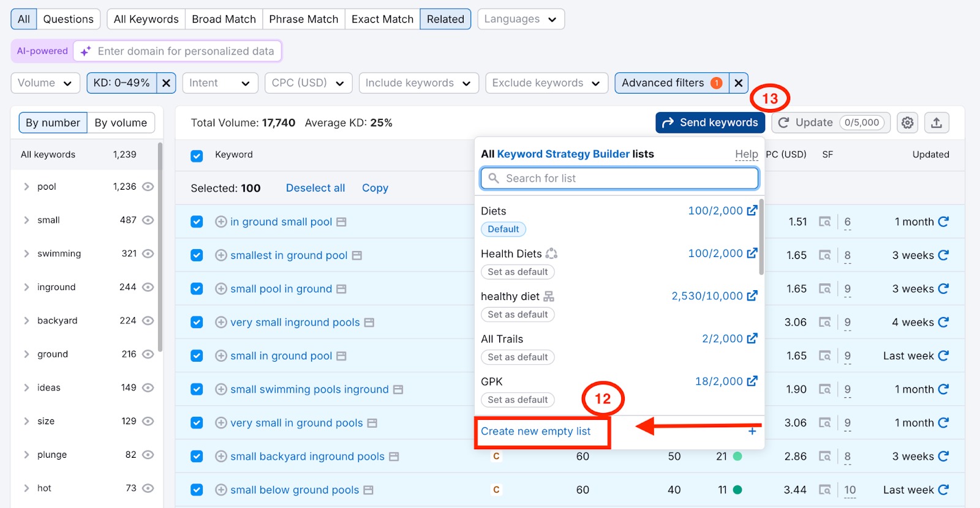Switch to Phrase Match tab
The image size is (980, 508).
click(304, 19)
